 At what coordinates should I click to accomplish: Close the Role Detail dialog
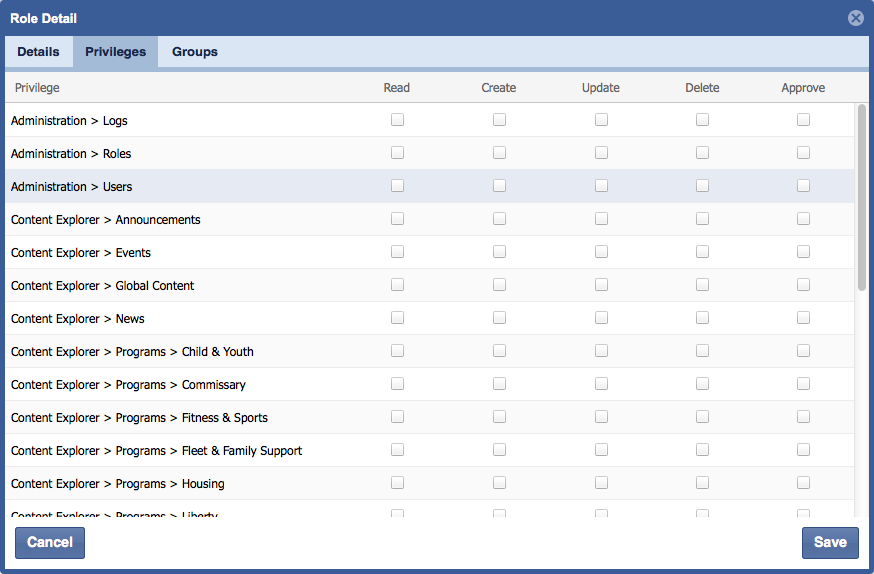[x=855, y=18]
